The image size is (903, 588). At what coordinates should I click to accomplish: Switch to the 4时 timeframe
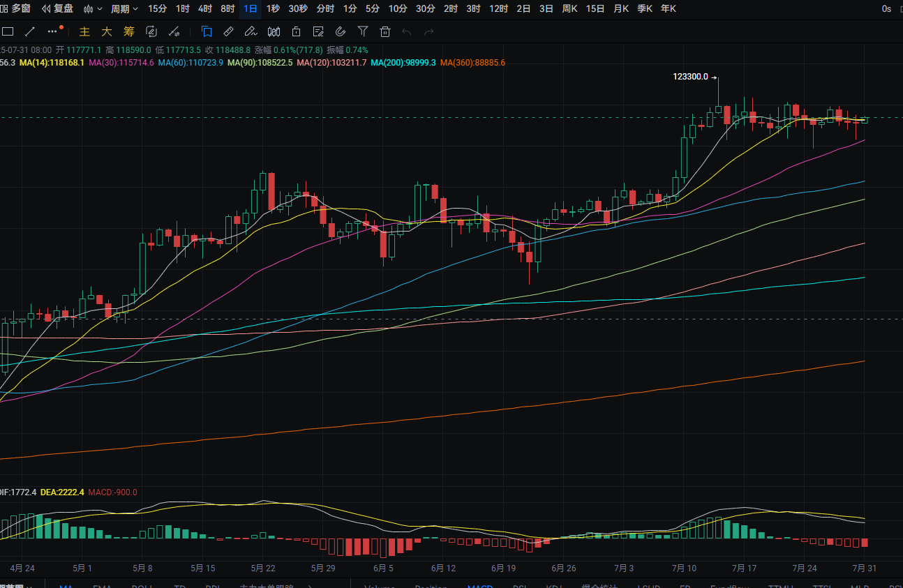(205, 9)
